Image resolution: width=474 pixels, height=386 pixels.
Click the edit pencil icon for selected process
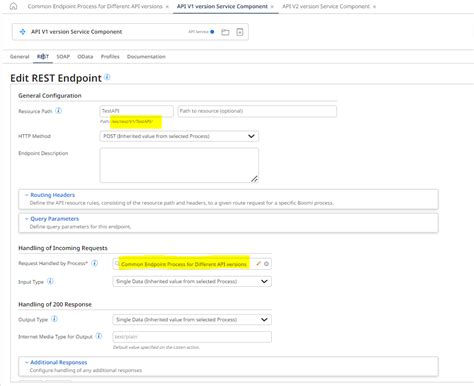[258, 264]
